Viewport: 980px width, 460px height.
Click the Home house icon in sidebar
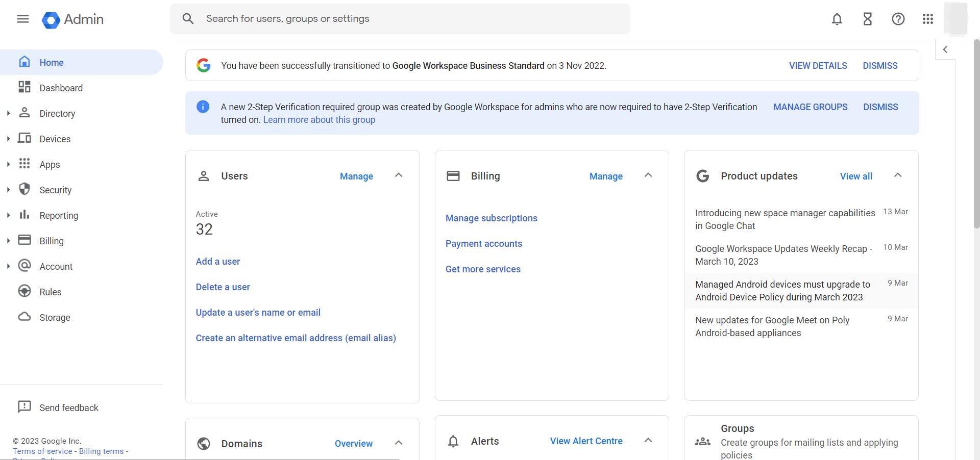[x=24, y=62]
